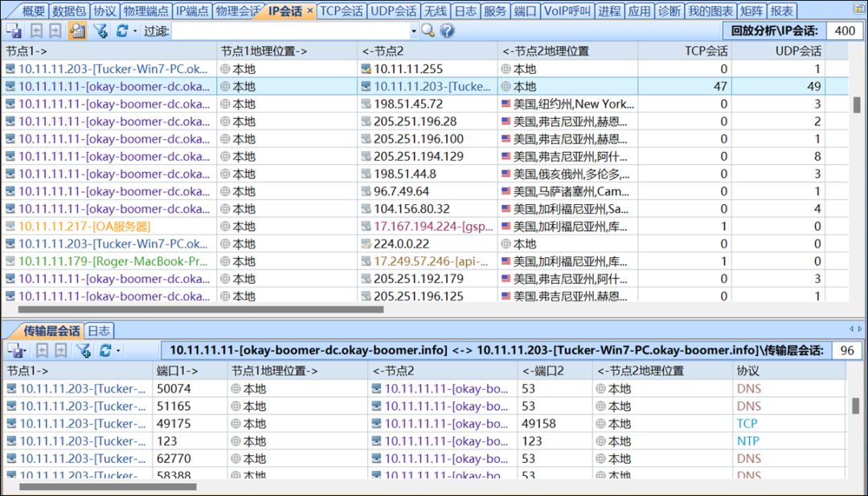Open the 过滤 filter combo box dropdown
868x496 pixels.
pos(413,31)
